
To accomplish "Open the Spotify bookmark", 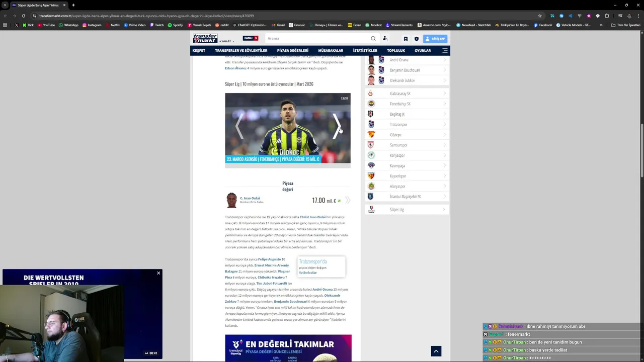I will [175, 25].
